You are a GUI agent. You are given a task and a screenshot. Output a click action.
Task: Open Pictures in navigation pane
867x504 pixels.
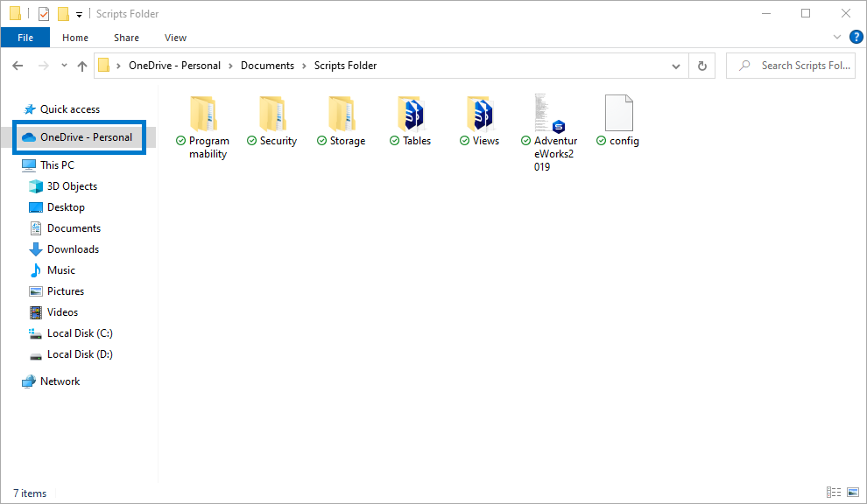tap(66, 291)
